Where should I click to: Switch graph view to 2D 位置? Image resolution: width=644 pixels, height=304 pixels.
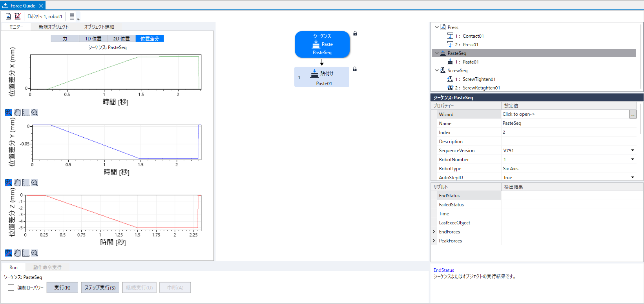coord(121,38)
